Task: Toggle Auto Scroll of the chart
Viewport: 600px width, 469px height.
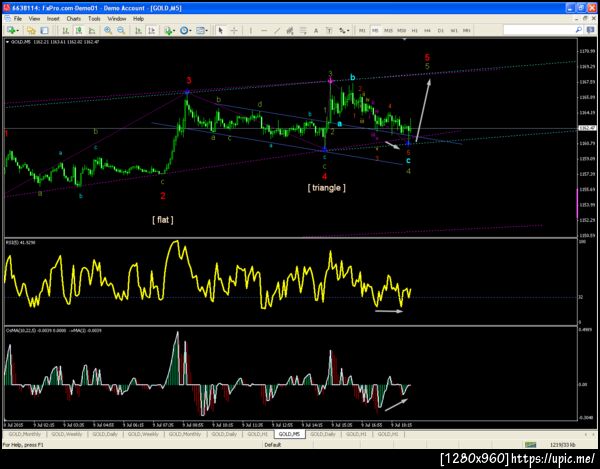Action: pos(138,31)
